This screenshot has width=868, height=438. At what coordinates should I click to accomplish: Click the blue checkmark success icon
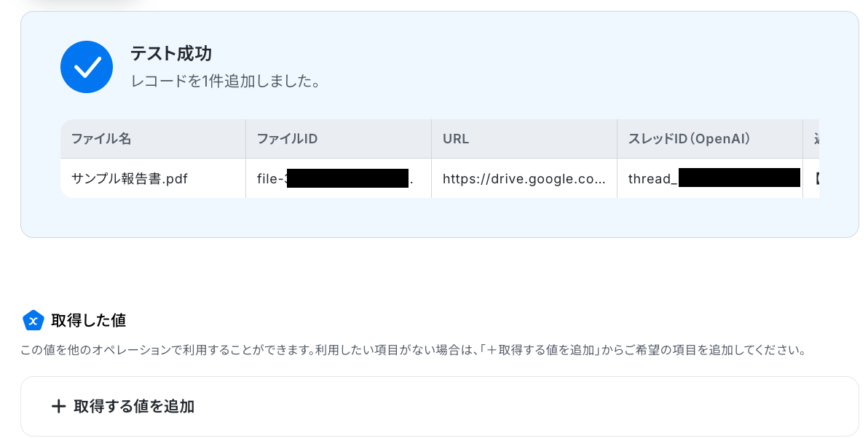pos(87,67)
